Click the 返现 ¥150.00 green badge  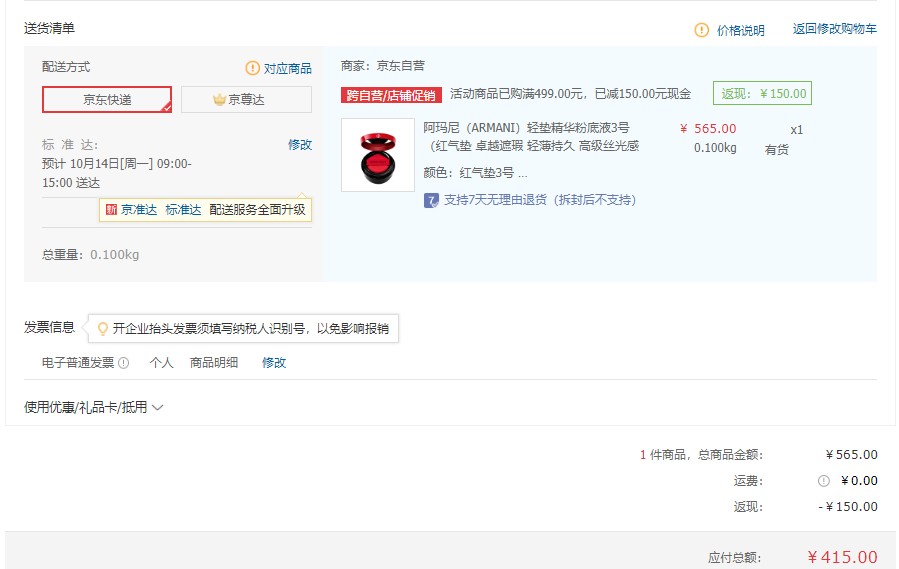pos(762,93)
